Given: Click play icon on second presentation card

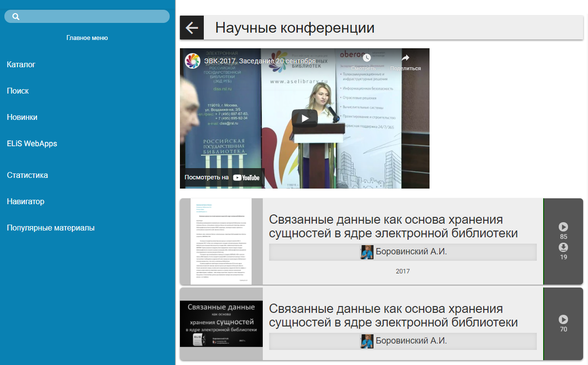Looking at the screenshot, I should (x=563, y=320).
